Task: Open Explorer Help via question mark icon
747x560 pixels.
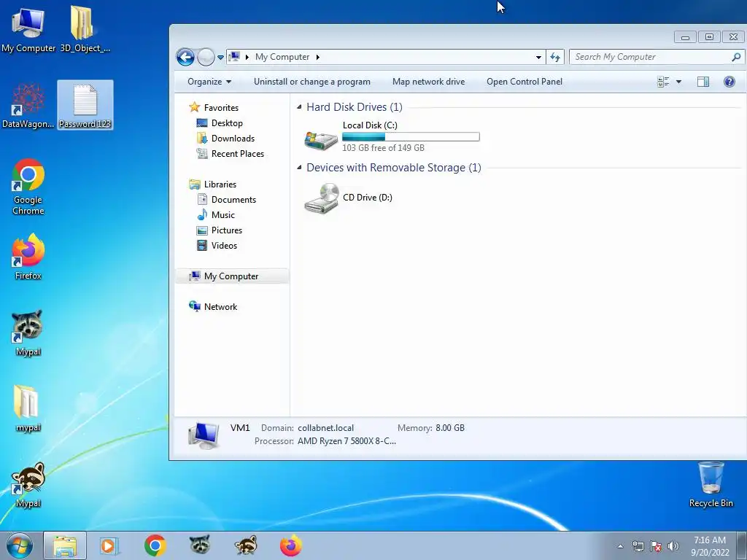Action: pyautogui.click(x=729, y=82)
